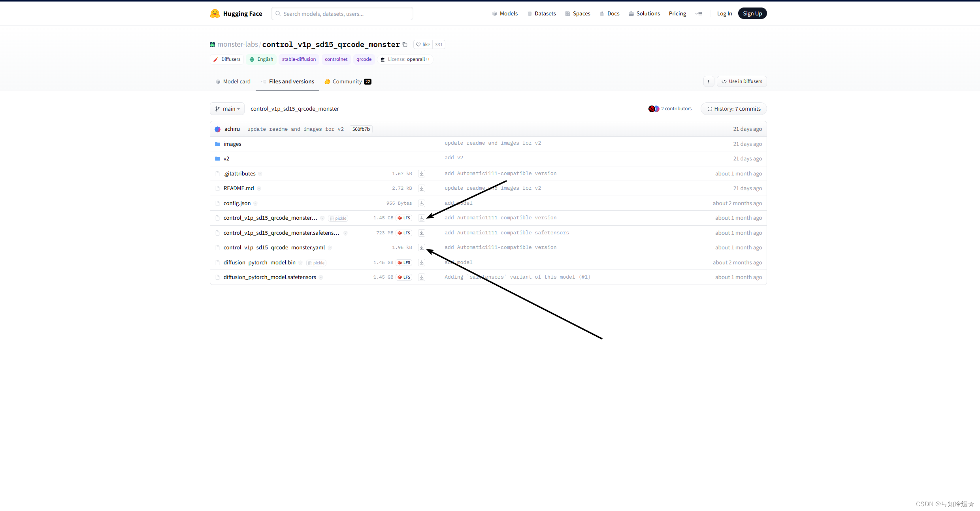
Task: Open LFS badge on diffusion_pytorch_model.bin
Action: tap(404, 262)
